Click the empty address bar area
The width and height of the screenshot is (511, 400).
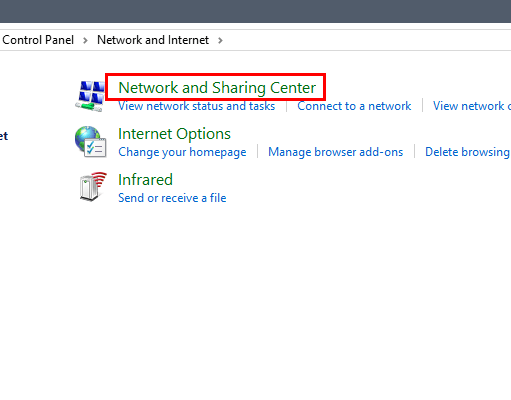(367, 40)
